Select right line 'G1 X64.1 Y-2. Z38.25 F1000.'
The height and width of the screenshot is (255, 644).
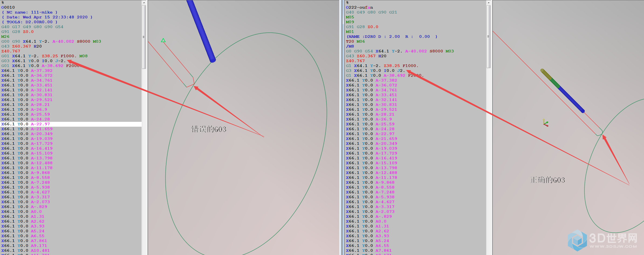click(382, 66)
